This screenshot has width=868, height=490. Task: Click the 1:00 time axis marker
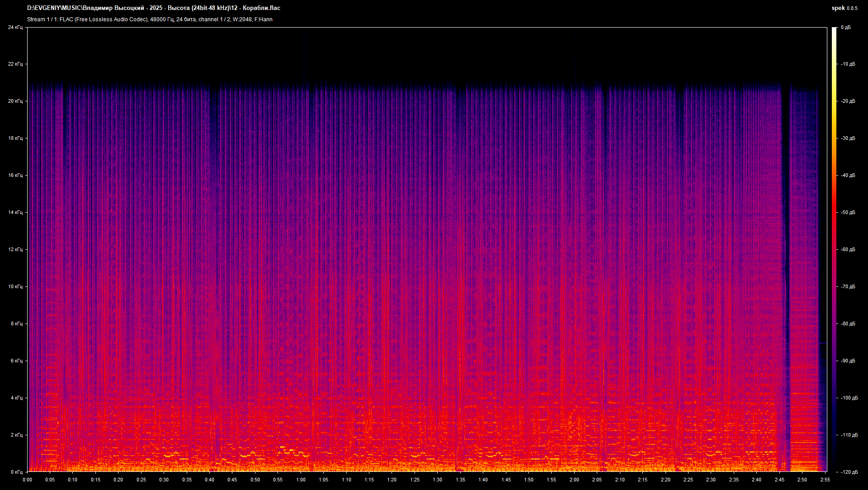[x=301, y=480]
